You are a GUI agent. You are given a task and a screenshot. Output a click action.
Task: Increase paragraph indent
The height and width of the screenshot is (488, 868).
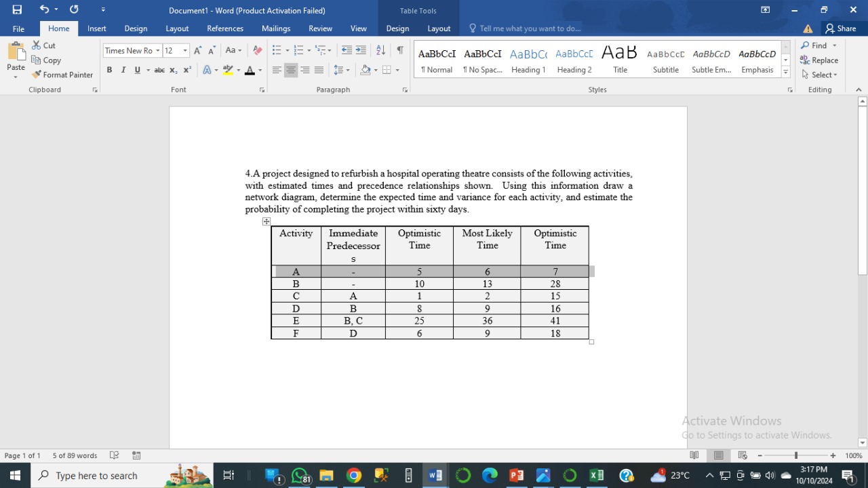[x=361, y=51]
